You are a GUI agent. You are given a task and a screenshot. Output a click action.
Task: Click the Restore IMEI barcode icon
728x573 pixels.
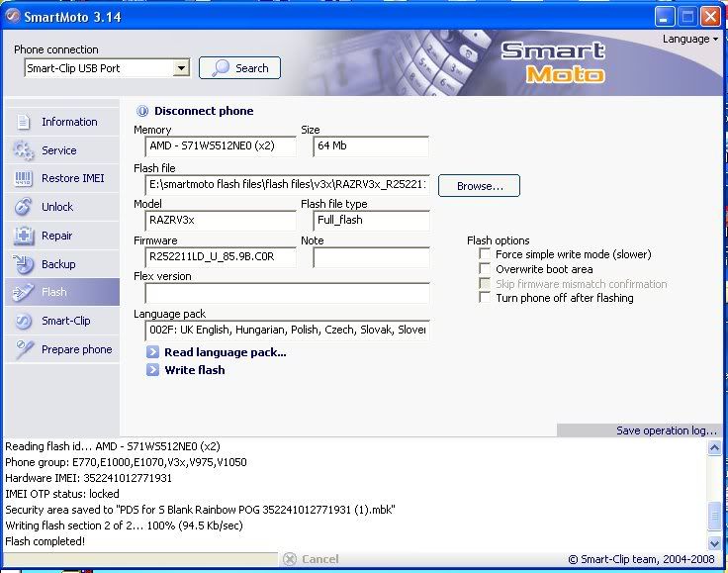[23, 178]
